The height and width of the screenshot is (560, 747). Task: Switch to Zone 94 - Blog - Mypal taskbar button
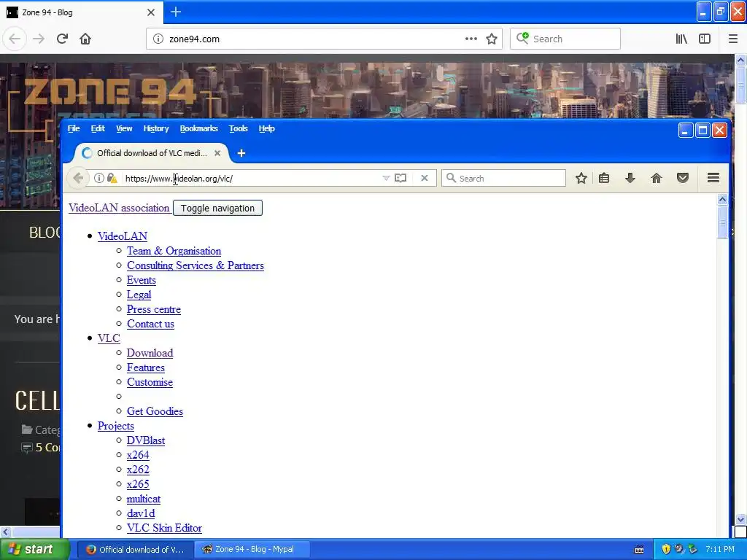tap(252, 550)
